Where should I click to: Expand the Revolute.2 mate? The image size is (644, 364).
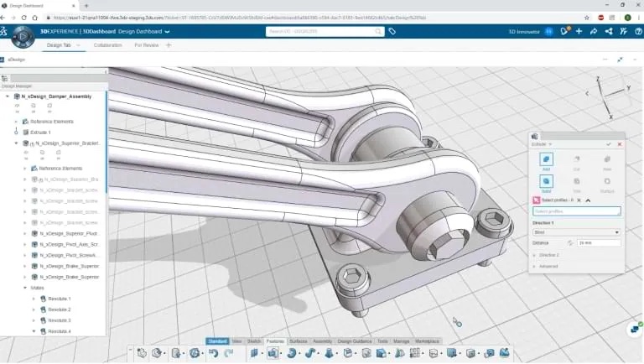34,309
